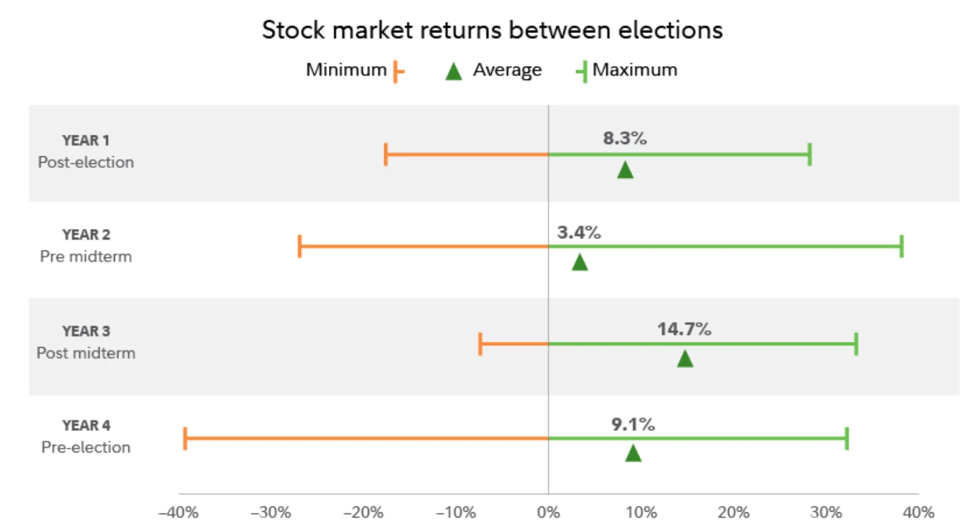Select the 8.3% data label
980x532 pixels.
(x=625, y=139)
